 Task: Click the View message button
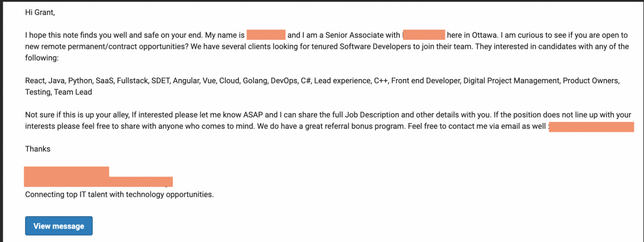58,226
